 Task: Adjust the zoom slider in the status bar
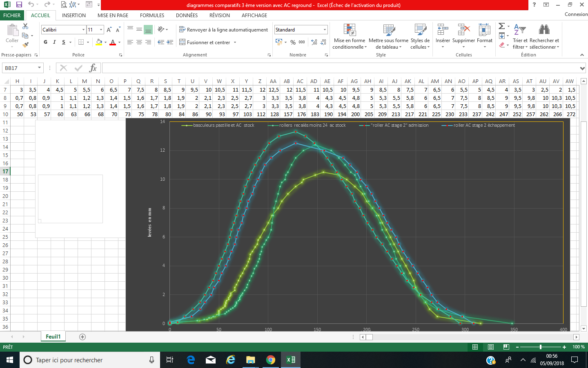(x=541, y=347)
